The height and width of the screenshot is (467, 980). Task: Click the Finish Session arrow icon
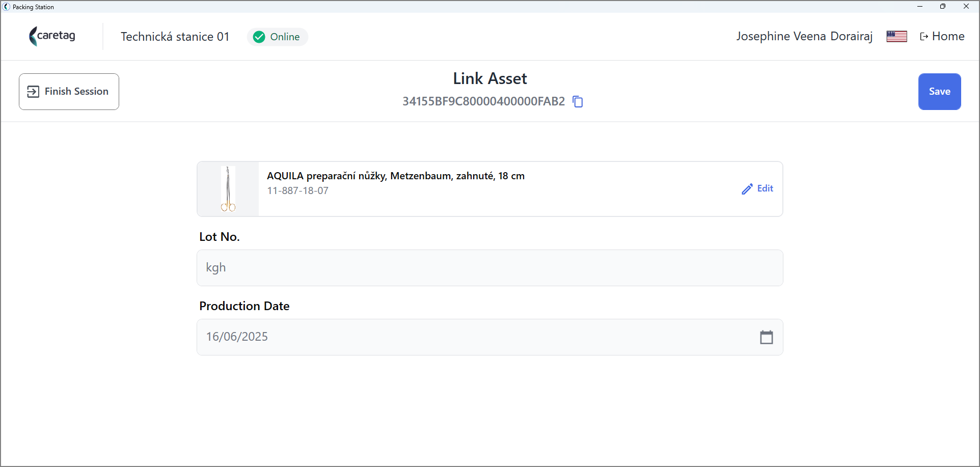pyautogui.click(x=33, y=92)
